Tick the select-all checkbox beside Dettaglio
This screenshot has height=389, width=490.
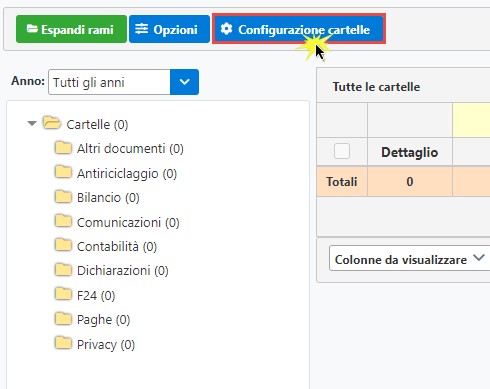click(342, 151)
